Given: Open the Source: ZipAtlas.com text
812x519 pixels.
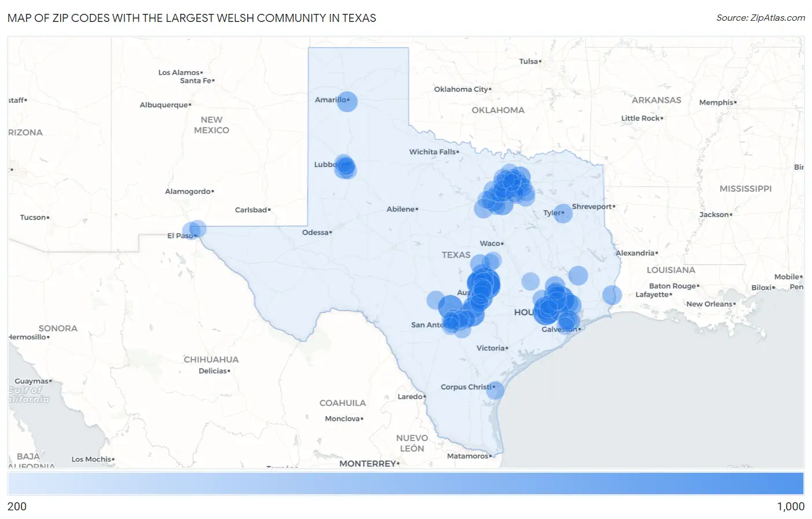Looking at the screenshot, I should click(x=761, y=18).
